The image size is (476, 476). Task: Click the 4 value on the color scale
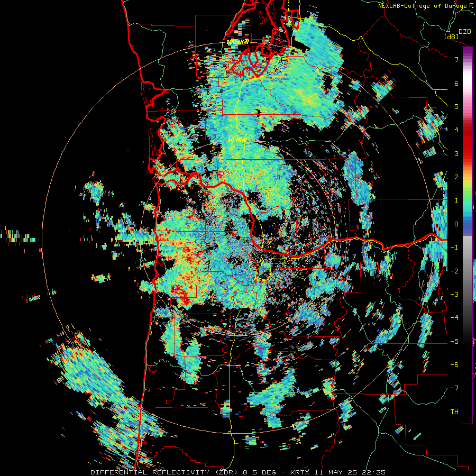(x=456, y=130)
